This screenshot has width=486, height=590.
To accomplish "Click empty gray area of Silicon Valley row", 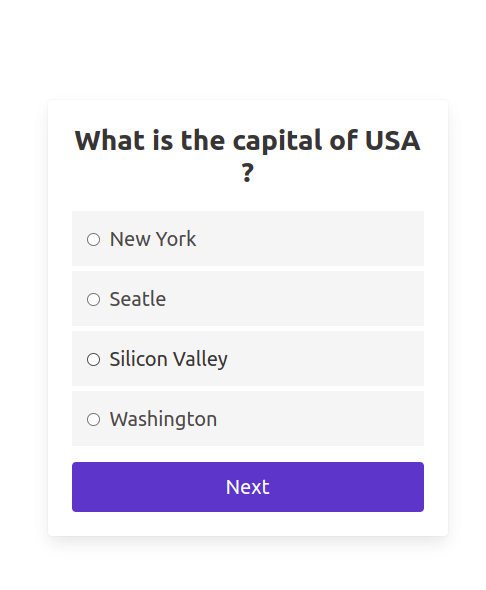I will point(323,359).
